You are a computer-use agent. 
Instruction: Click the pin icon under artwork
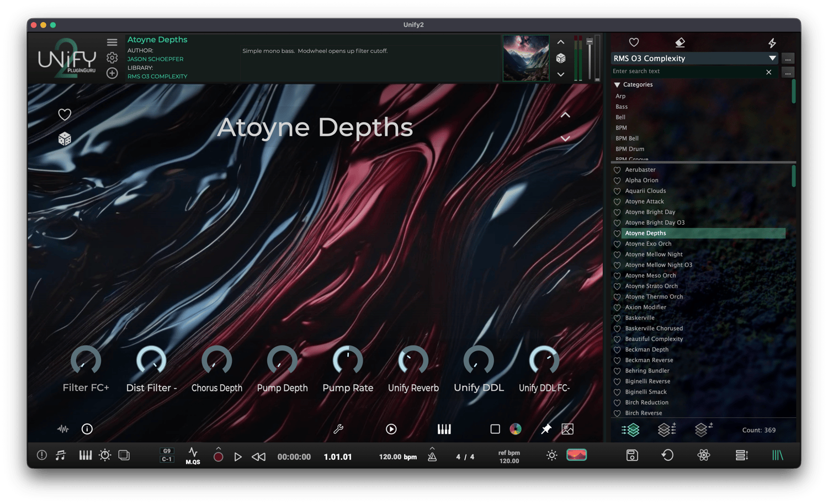(546, 429)
